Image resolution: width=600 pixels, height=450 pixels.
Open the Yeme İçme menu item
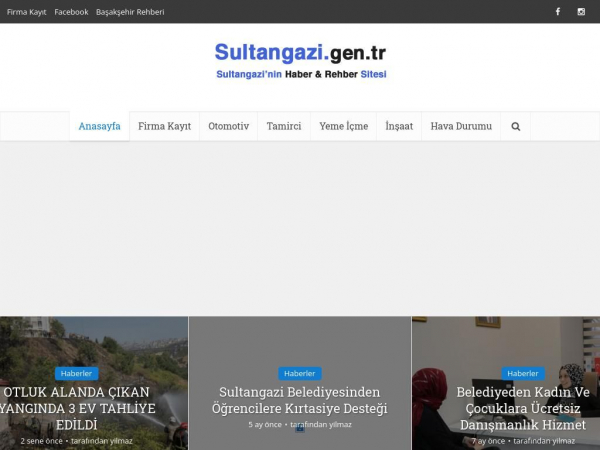point(344,126)
